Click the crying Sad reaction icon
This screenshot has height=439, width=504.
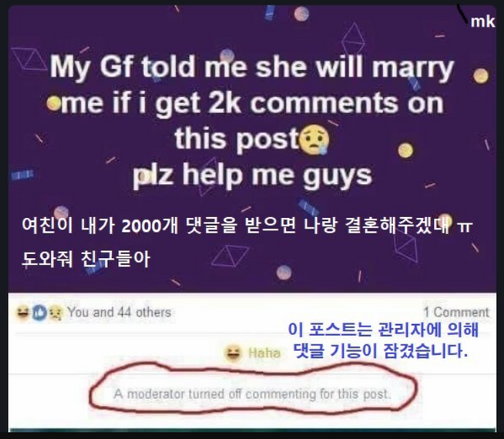pyautogui.click(x=56, y=312)
